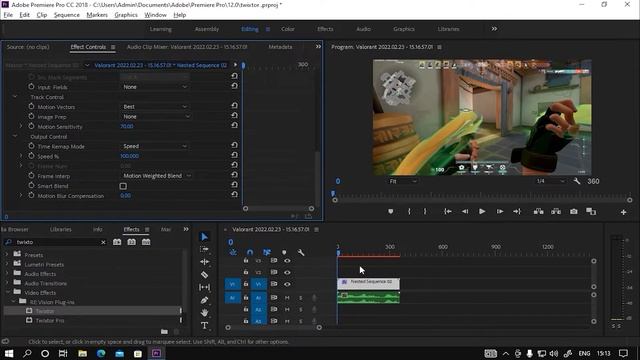Solo the A1 audio track
Viewport: 640px width, 360px height.
tap(301, 298)
